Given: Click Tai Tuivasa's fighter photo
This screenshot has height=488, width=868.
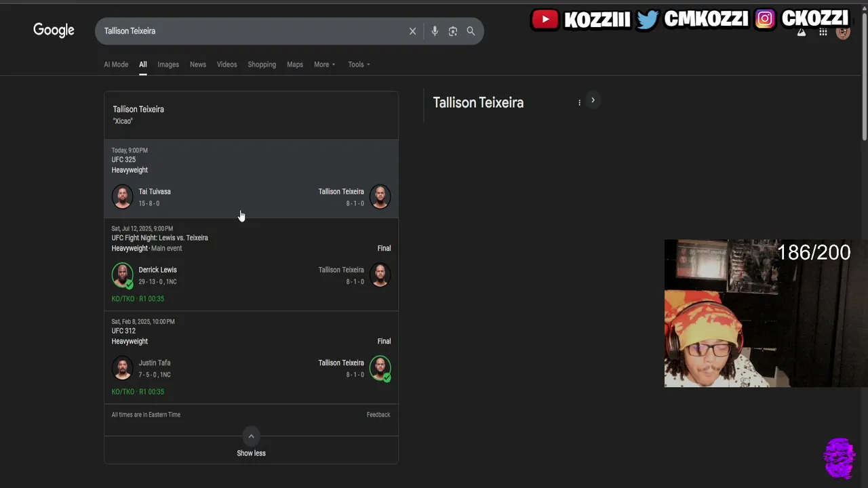Looking at the screenshot, I should (x=123, y=197).
